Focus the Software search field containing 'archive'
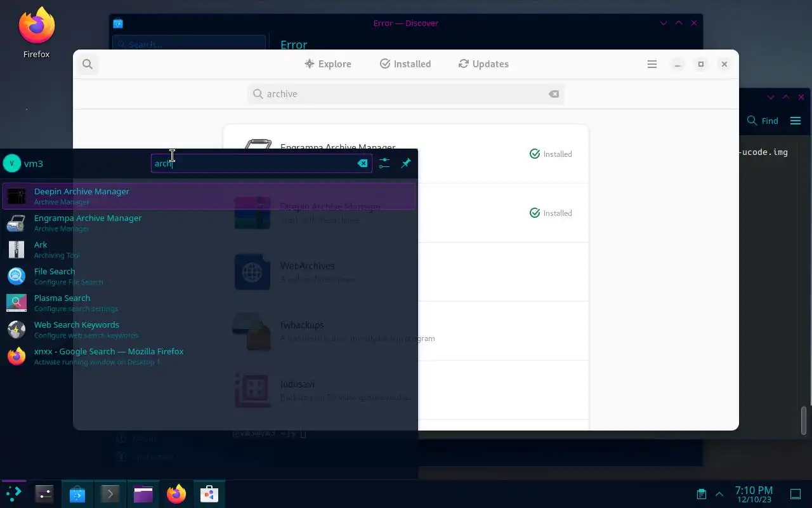The image size is (812, 508). [x=406, y=94]
